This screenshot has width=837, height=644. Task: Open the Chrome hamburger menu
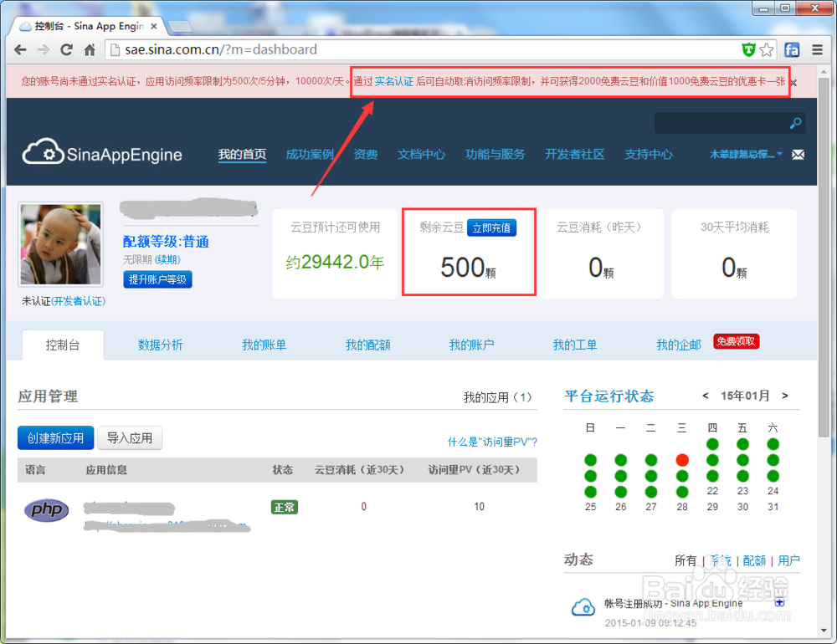pos(817,49)
